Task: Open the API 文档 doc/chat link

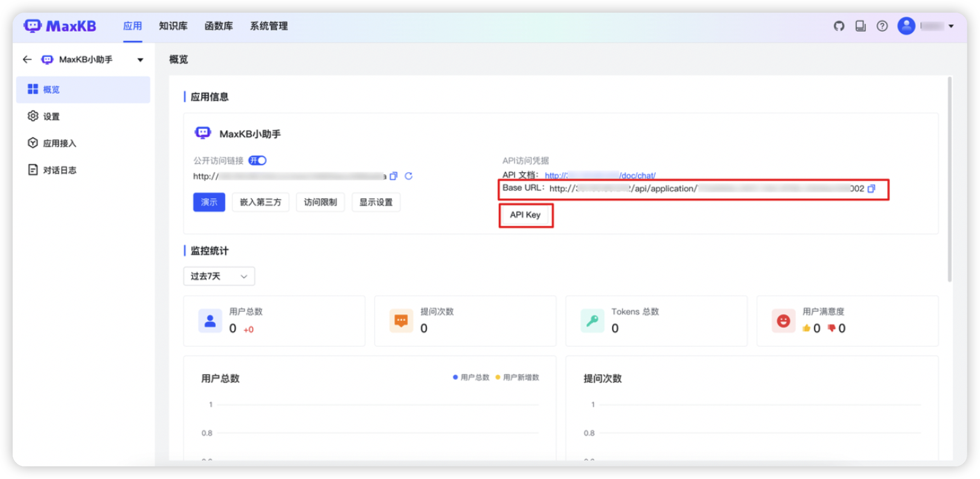Action: pos(600,175)
